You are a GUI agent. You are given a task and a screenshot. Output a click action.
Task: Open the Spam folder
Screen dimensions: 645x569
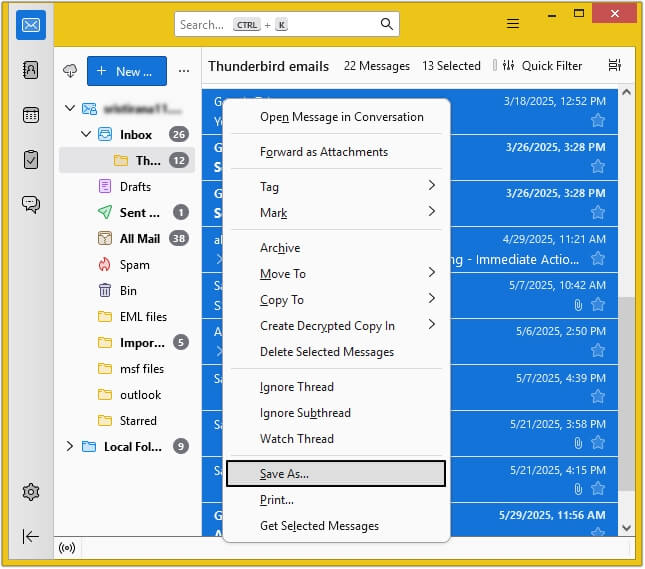[x=127, y=265]
